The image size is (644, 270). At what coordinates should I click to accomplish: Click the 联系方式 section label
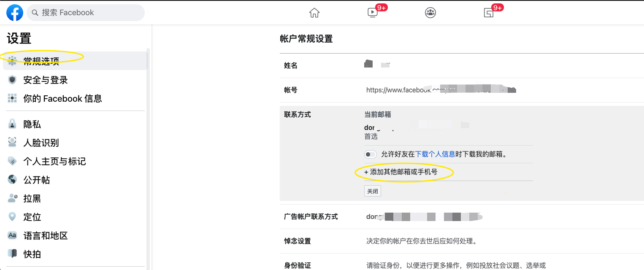coord(298,114)
